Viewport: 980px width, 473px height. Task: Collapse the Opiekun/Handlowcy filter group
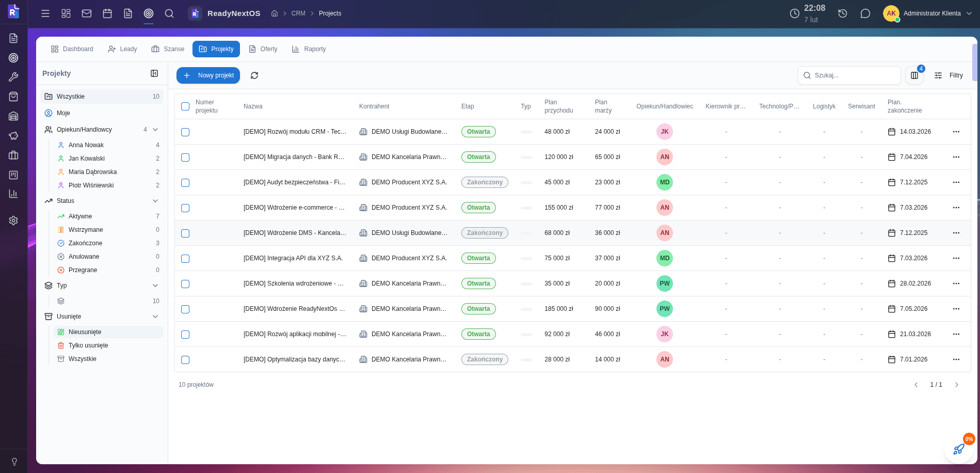(x=155, y=130)
